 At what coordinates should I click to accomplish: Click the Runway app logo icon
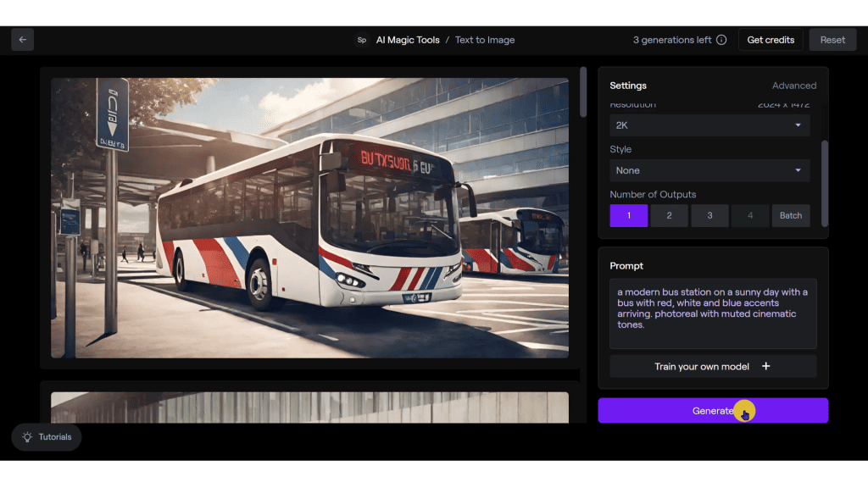pyautogui.click(x=361, y=39)
